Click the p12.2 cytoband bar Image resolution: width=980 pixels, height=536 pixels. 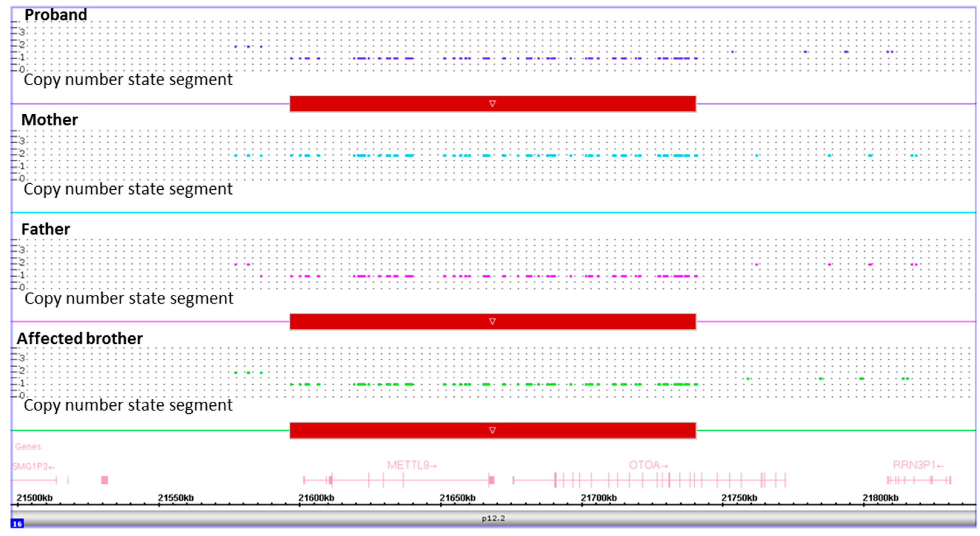point(493,519)
